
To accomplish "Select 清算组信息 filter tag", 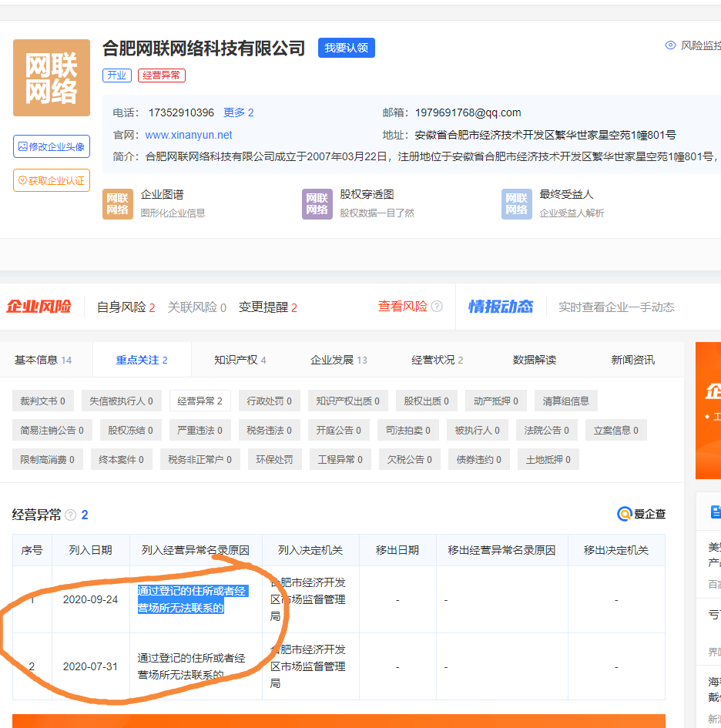I will [566, 401].
